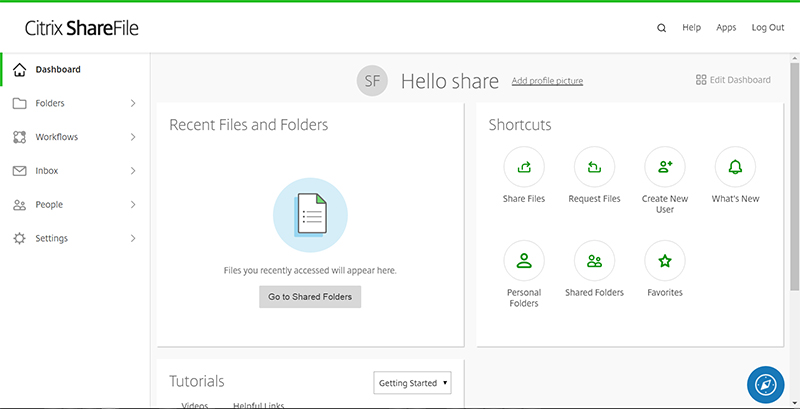
Task: Click the SF profile avatar
Action: [372, 81]
